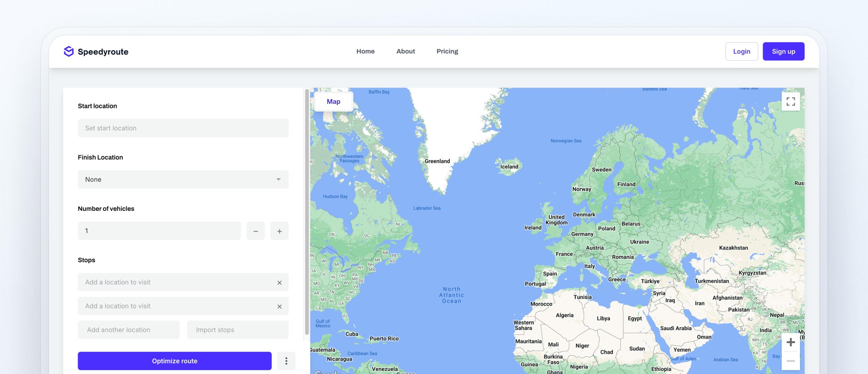Click the Algeria label on map

pos(564,315)
